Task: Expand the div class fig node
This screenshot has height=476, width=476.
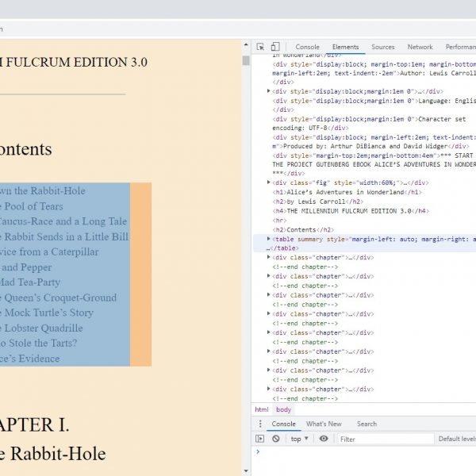Action: [268, 182]
